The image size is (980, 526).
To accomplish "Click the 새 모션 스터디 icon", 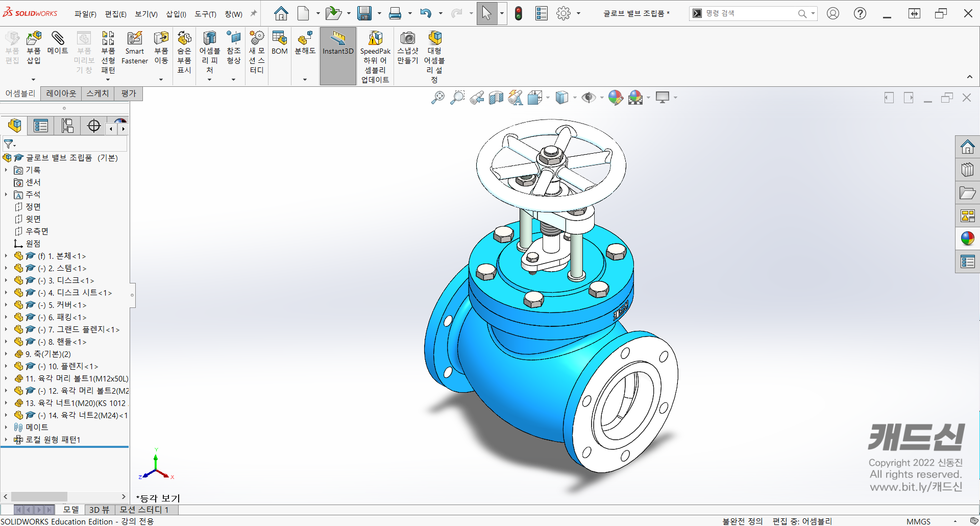I will tap(257, 38).
